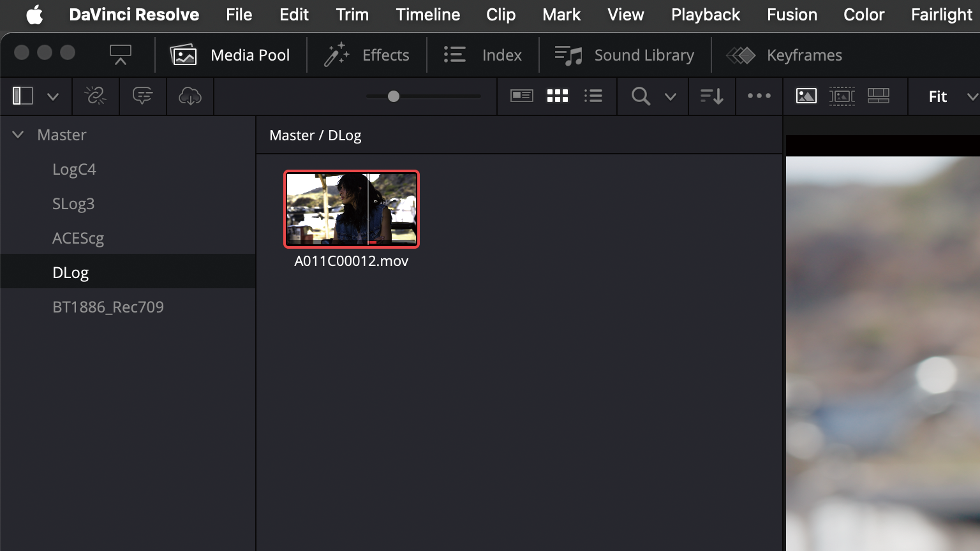Screen dimensions: 980x551
Task: Select the Master bin
Action: 61,135
